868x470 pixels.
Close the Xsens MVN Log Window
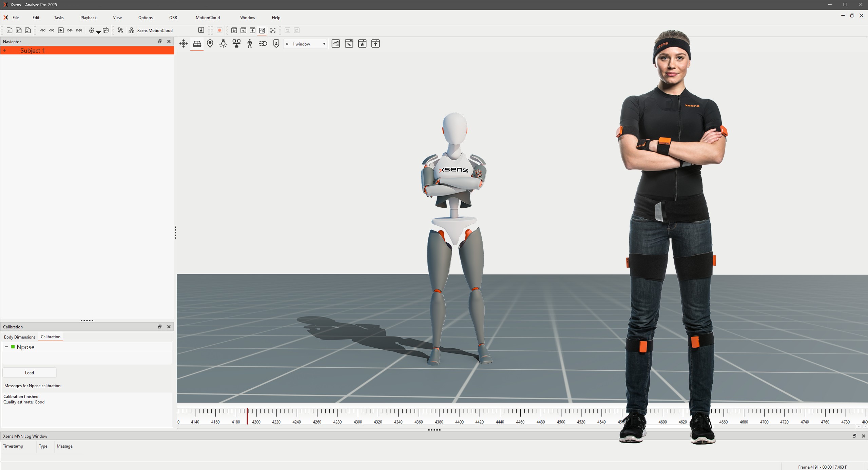point(864,436)
